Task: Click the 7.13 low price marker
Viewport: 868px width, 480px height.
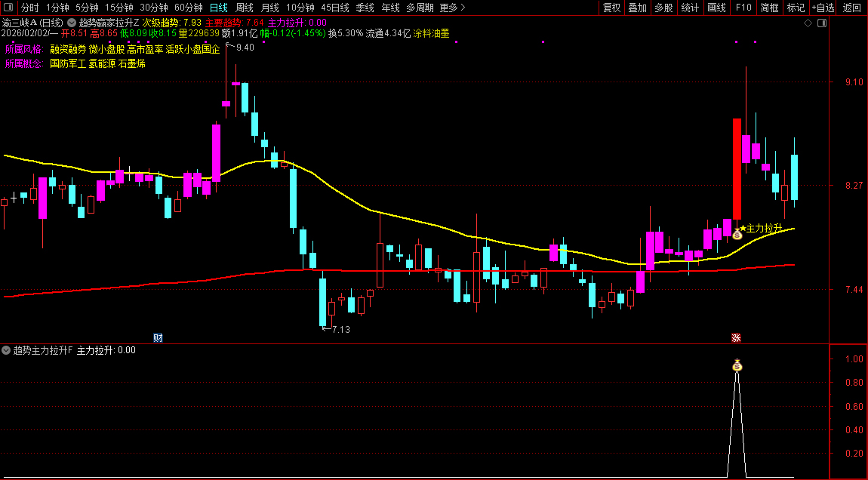Action: click(x=341, y=329)
